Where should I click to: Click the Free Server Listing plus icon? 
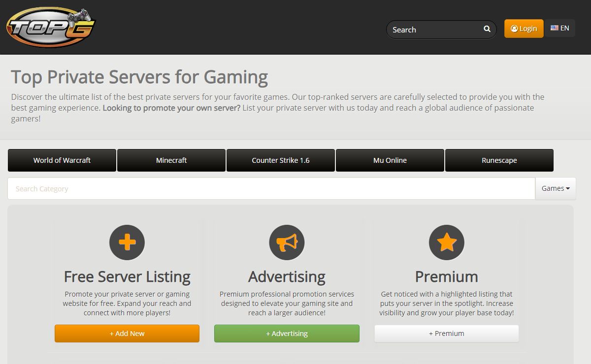pos(127,243)
